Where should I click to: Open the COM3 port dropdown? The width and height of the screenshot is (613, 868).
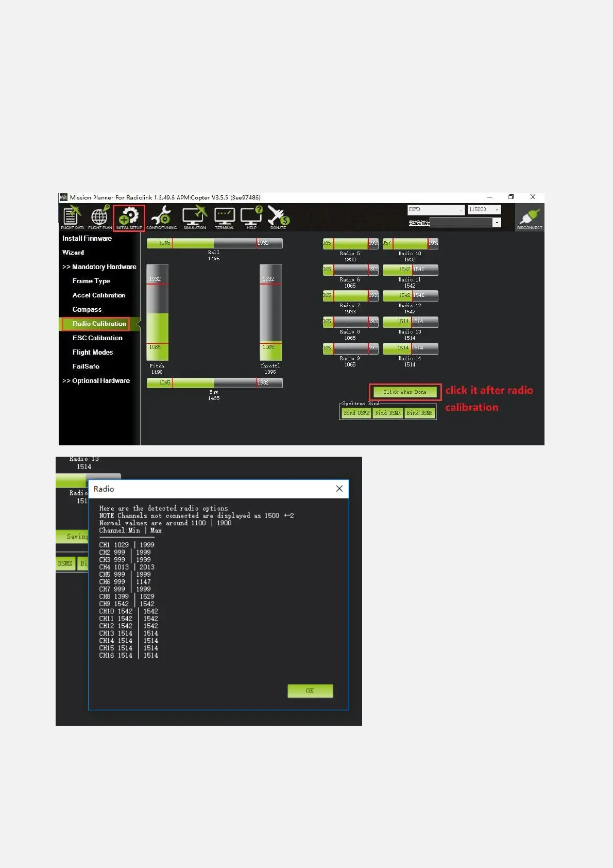click(x=436, y=209)
